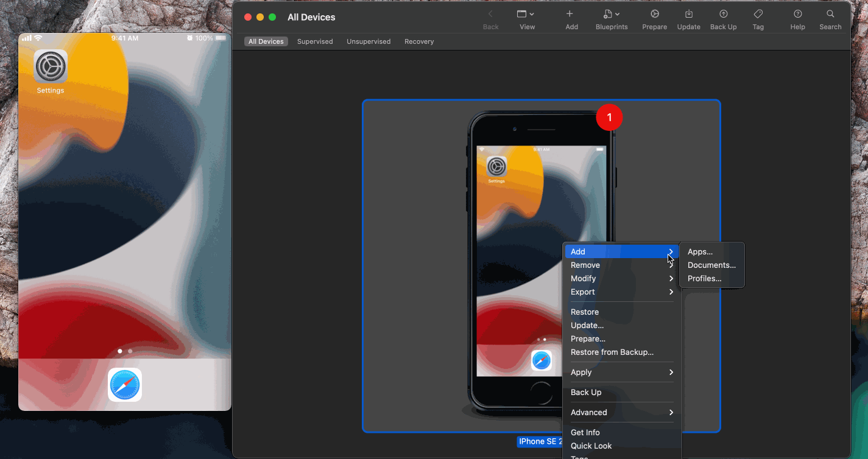This screenshot has width=868, height=459.
Task: Choose Documents... in the Add submenu
Action: (712, 265)
